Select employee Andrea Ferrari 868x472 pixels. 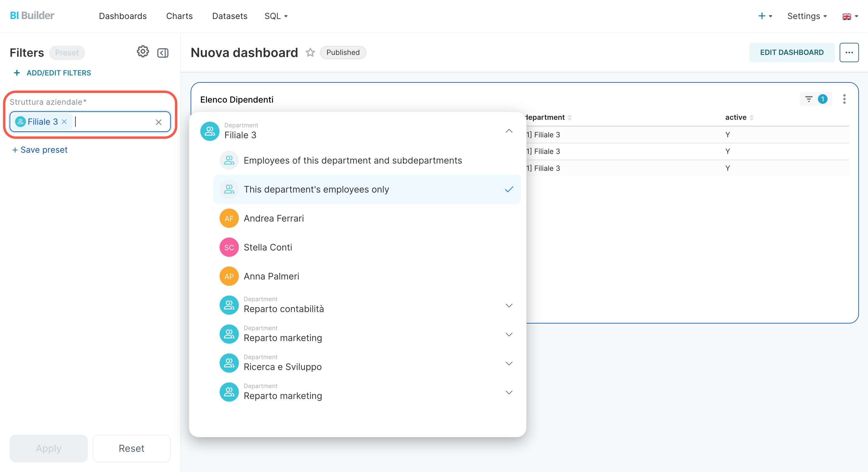pyautogui.click(x=273, y=218)
